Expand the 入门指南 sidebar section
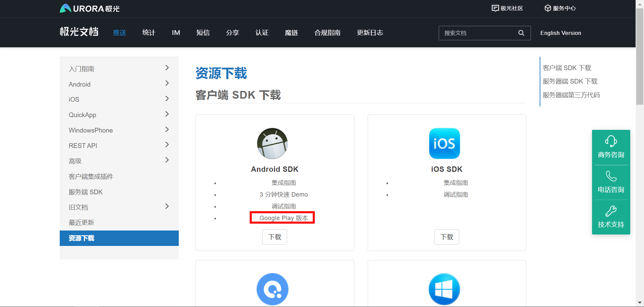644x307 pixels. click(167, 68)
